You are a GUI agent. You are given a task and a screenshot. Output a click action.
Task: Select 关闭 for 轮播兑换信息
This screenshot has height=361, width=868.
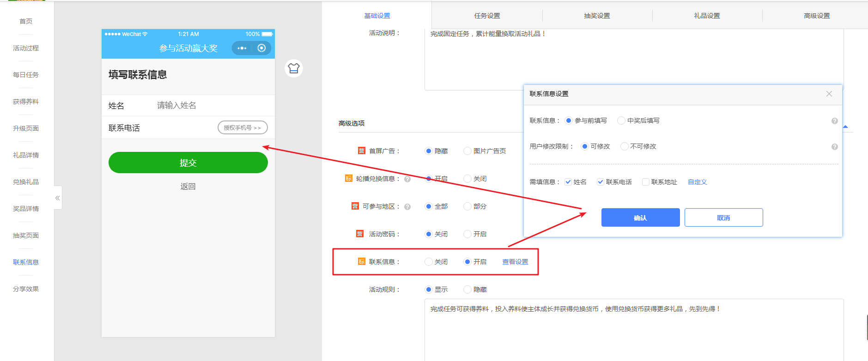pyautogui.click(x=467, y=179)
